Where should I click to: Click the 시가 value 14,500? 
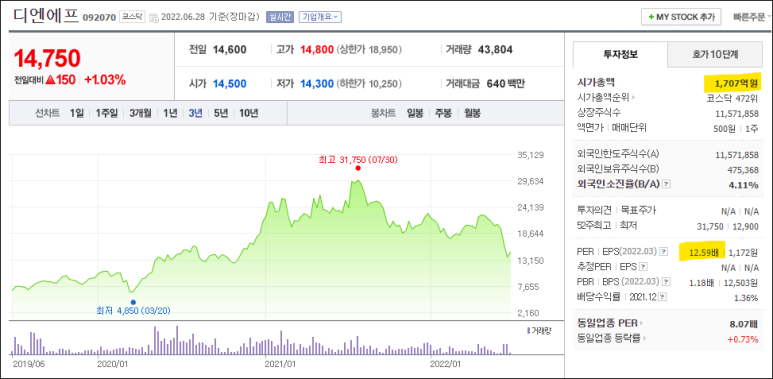coord(230,84)
